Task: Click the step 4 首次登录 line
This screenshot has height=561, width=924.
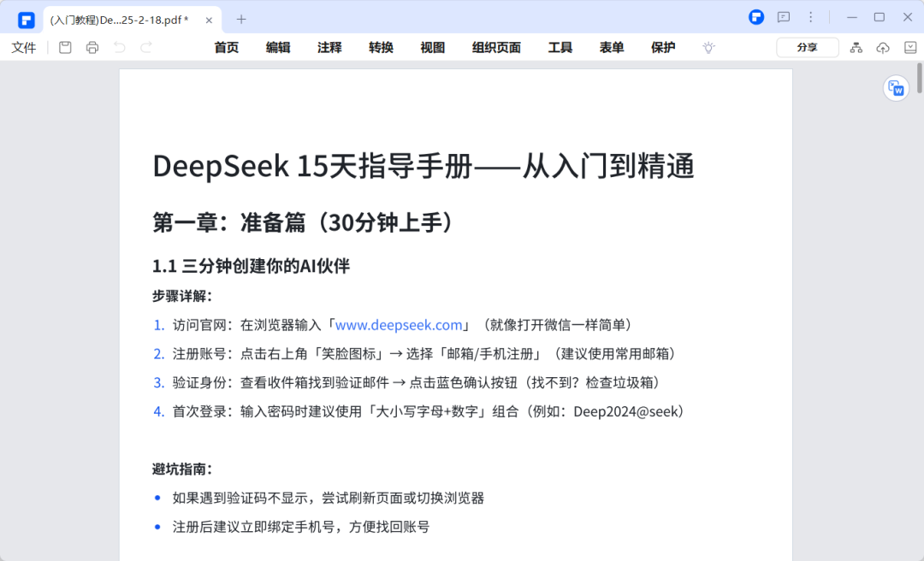Action: 421,412
